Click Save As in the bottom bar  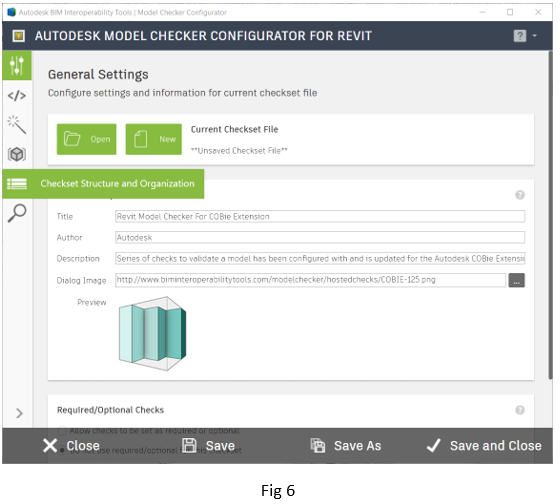pyautogui.click(x=346, y=446)
